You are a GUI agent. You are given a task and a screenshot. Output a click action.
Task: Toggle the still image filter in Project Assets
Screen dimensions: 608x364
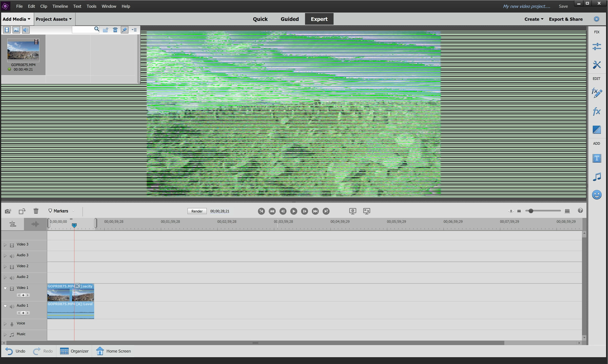click(16, 30)
